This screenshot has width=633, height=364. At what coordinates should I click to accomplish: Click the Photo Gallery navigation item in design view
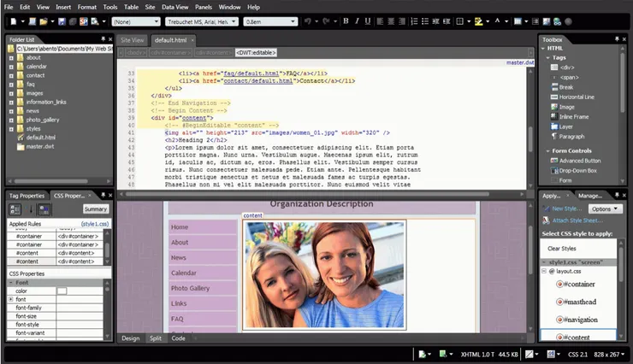coord(190,288)
